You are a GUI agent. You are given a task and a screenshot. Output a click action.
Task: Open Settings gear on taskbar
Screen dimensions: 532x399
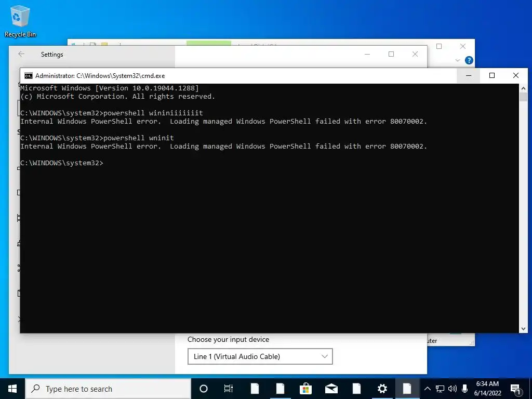click(x=382, y=389)
